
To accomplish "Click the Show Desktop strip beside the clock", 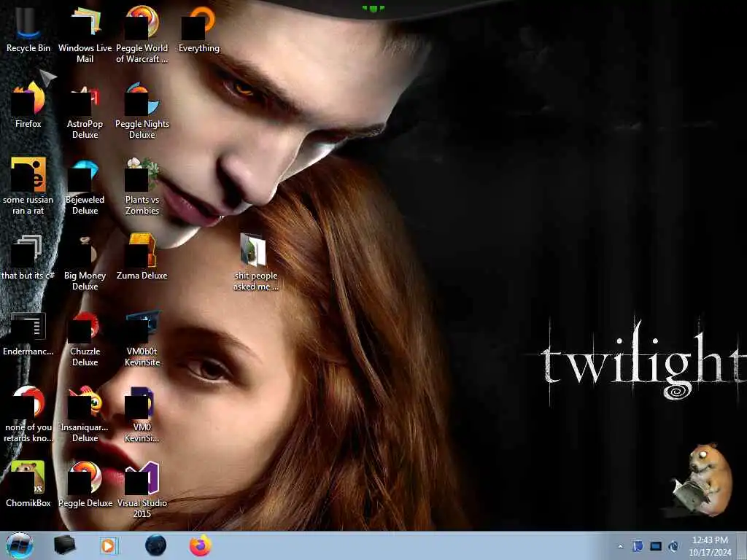I will point(743,545).
